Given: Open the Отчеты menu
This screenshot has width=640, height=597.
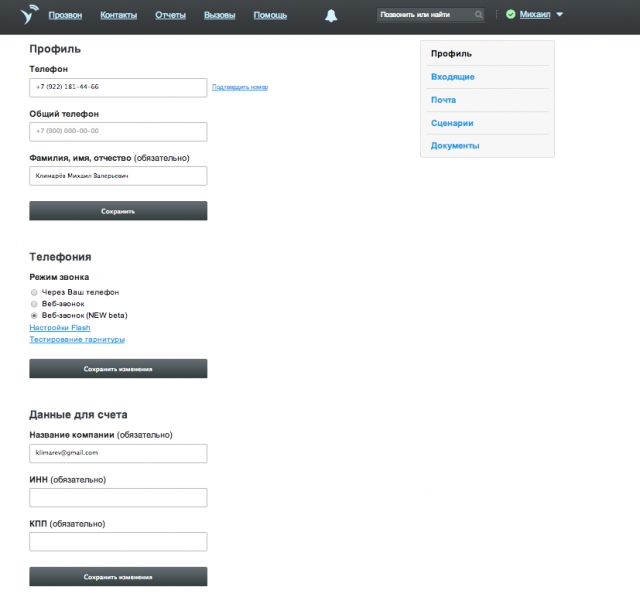Looking at the screenshot, I should (x=170, y=15).
